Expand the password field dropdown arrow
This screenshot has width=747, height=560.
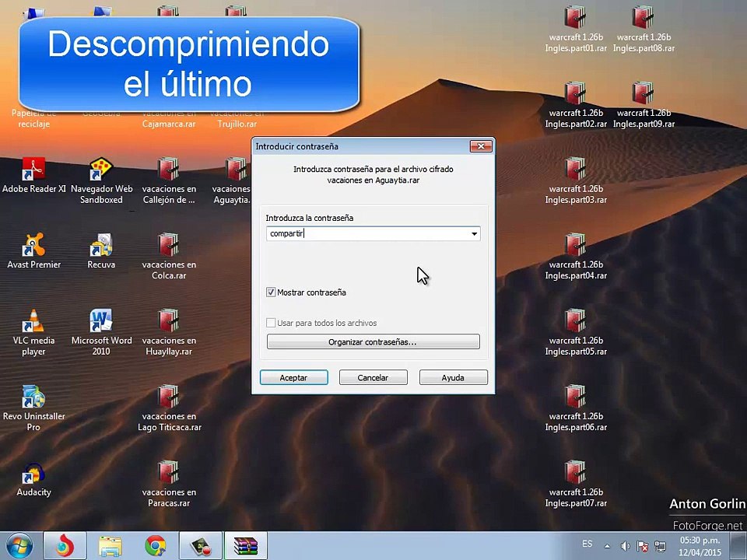pyautogui.click(x=474, y=233)
